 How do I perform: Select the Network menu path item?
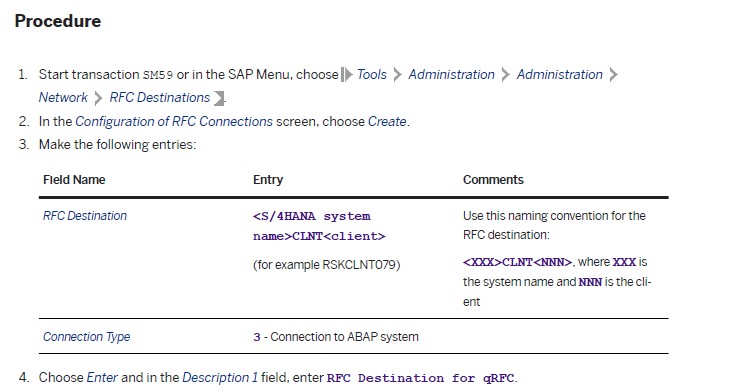(x=63, y=97)
